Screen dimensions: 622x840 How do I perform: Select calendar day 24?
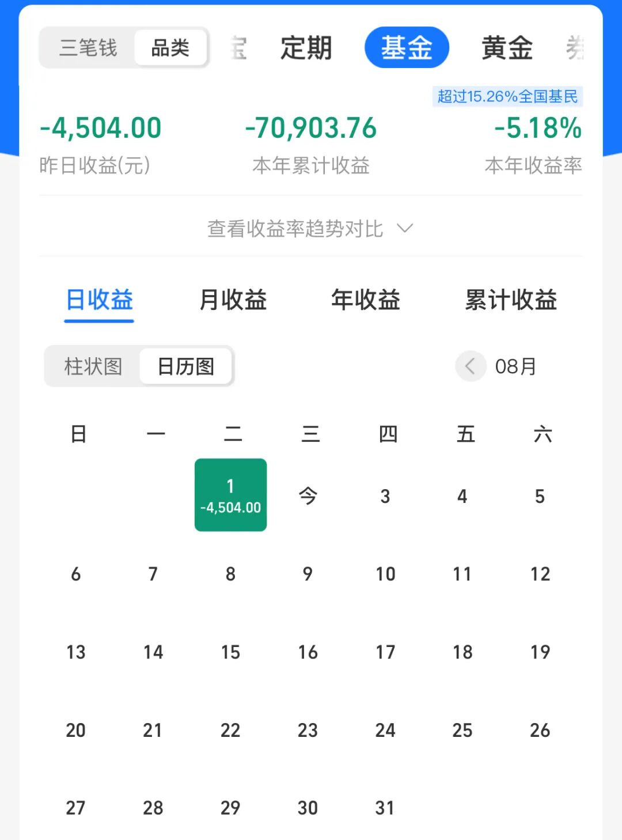click(385, 730)
